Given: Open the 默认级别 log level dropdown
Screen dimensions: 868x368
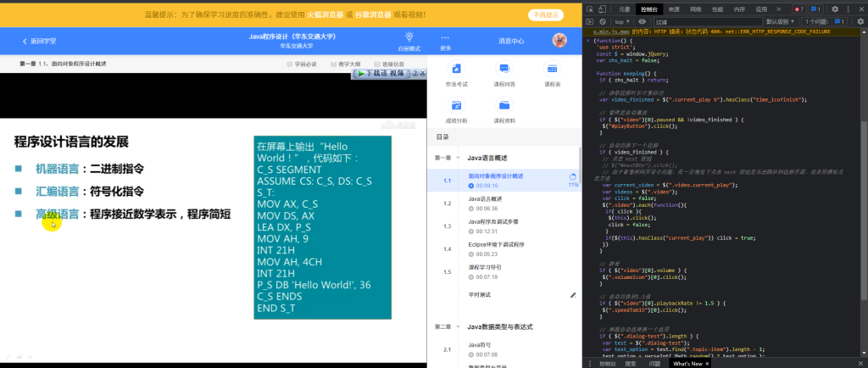Looking at the screenshot, I should pyautogui.click(x=781, y=21).
